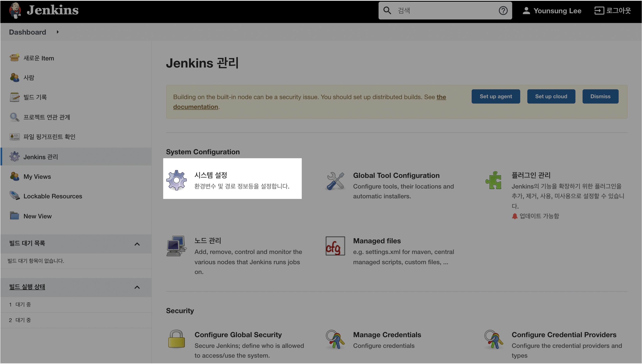Dismiss the security warning banner
The width and height of the screenshot is (642, 364).
point(600,97)
